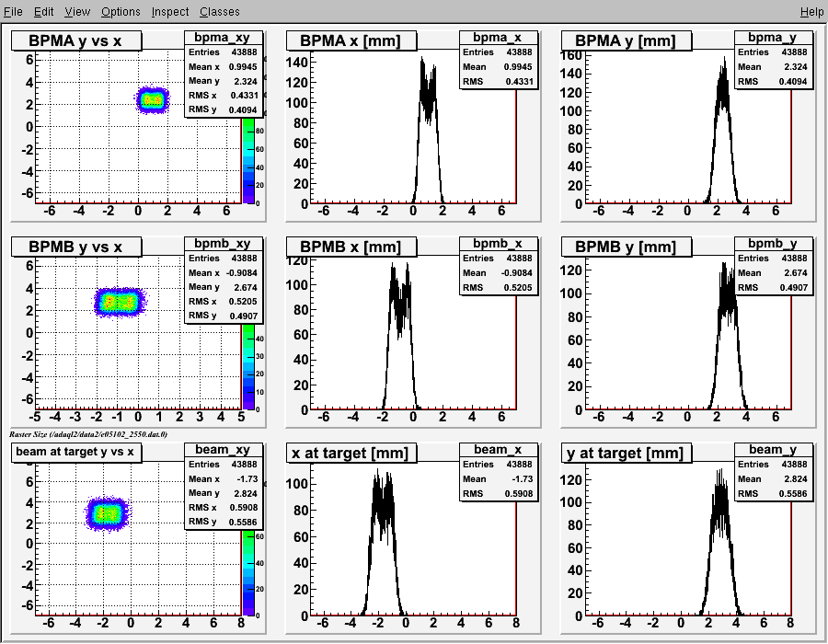Click the beam at target 2D spot
This screenshot has width=828, height=644.
[x=108, y=513]
